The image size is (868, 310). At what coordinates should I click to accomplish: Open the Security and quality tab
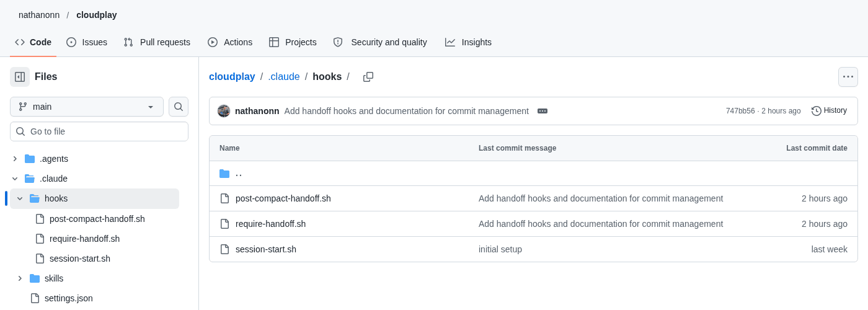click(380, 42)
